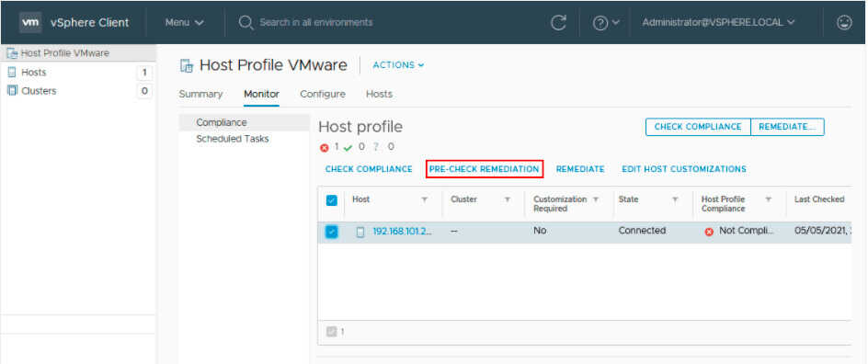
Task: Click the host icon beside 192.168.101.2
Action: coord(360,233)
